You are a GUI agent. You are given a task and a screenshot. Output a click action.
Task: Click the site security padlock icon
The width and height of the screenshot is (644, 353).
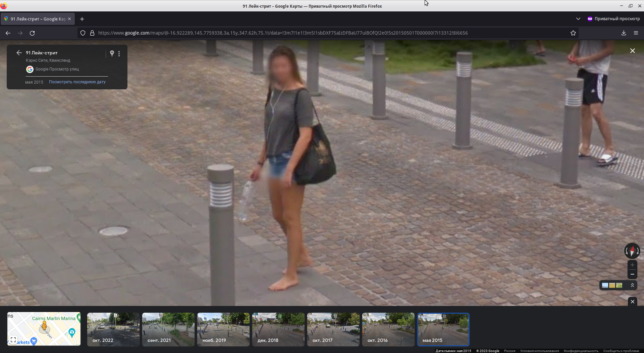[92, 33]
